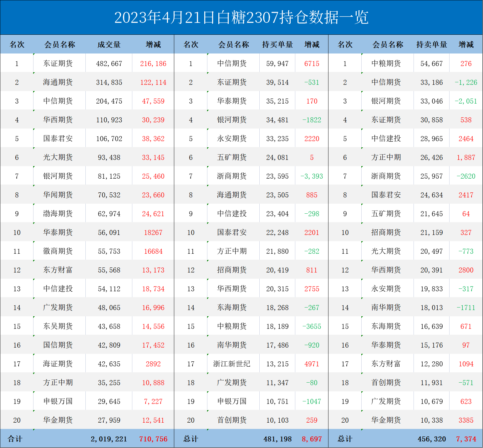Click volume value 314,835
This screenshot has width=483, height=448.
pos(109,82)
